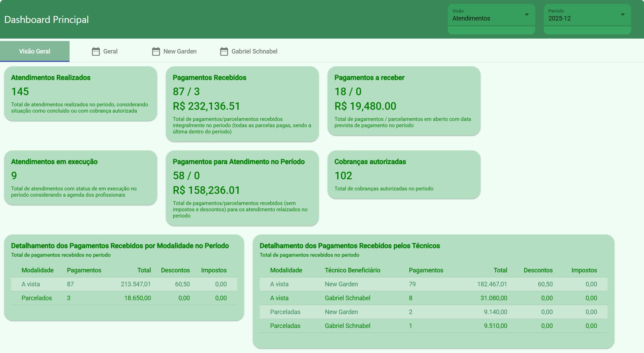Image resolution: width=644 pixels, height=353 pixels.
Task: Click the Dashboard Principal title
Action: 47,19
